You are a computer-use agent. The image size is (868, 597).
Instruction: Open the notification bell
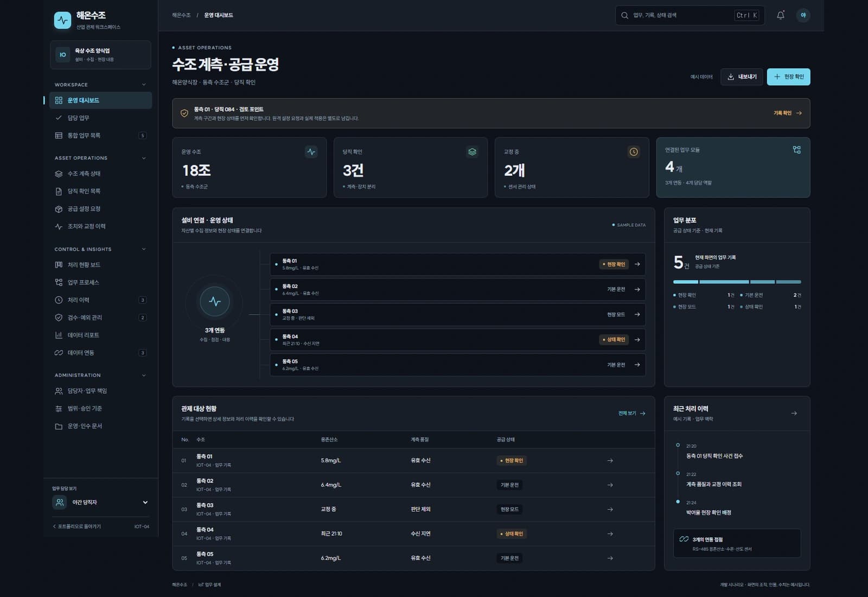[x=780, y=15]
